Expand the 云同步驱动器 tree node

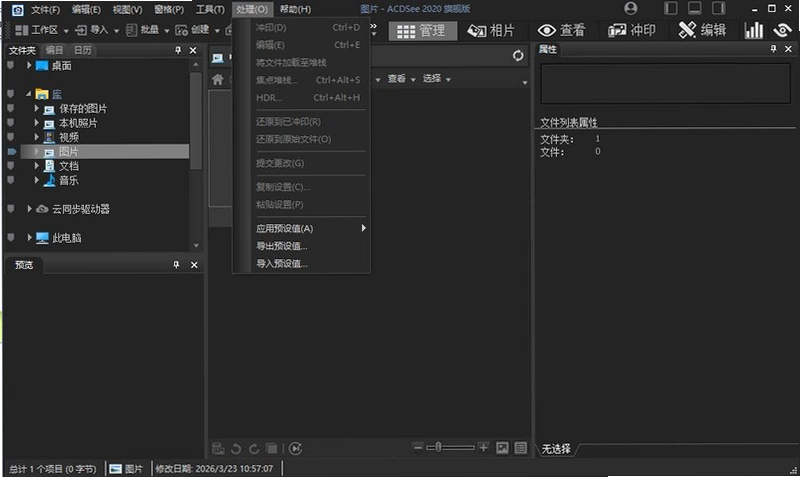29,209
